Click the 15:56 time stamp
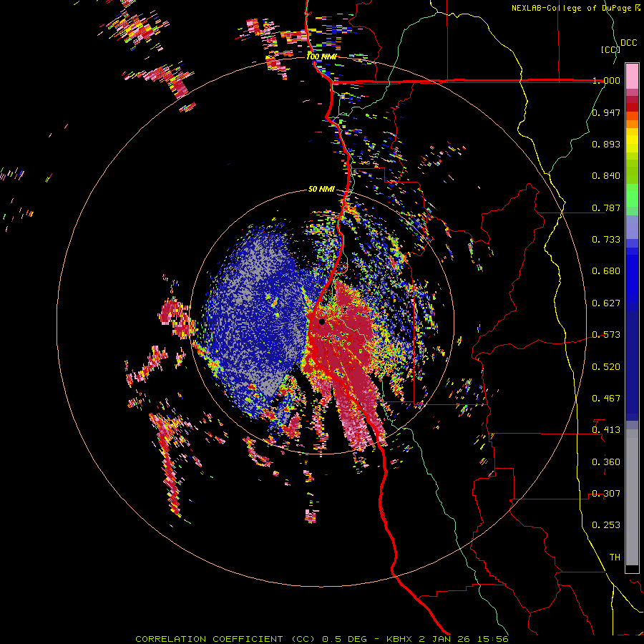The height and width of the screenshot is (644, 644). 494,639
